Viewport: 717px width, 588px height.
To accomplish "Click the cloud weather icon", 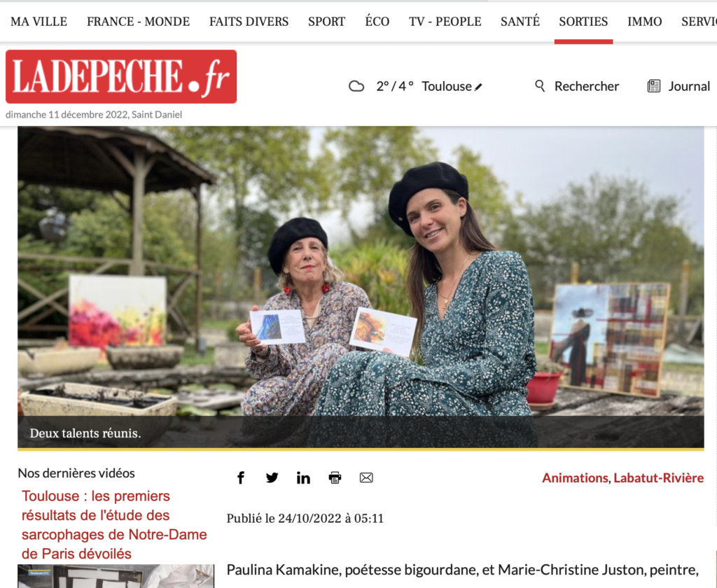I will 356,86.
